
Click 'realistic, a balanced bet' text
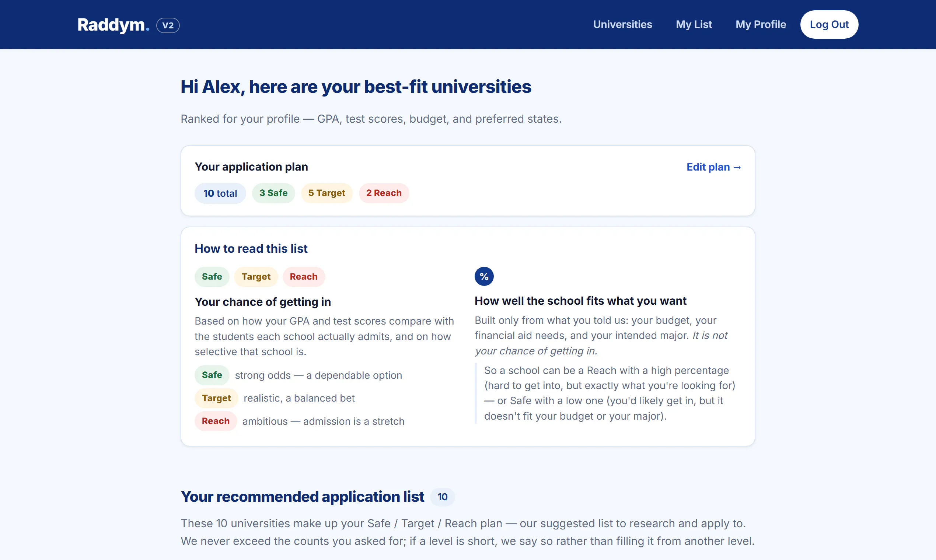tap(299, 398)
